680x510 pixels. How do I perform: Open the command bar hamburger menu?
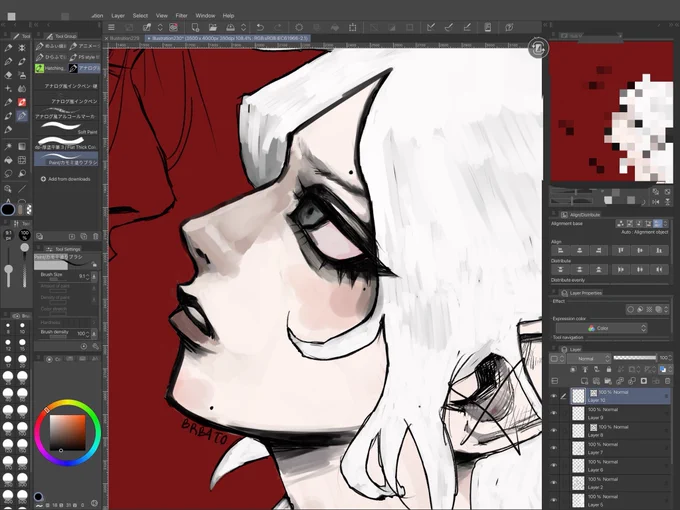pyautogui.click(x=111, y=27)
